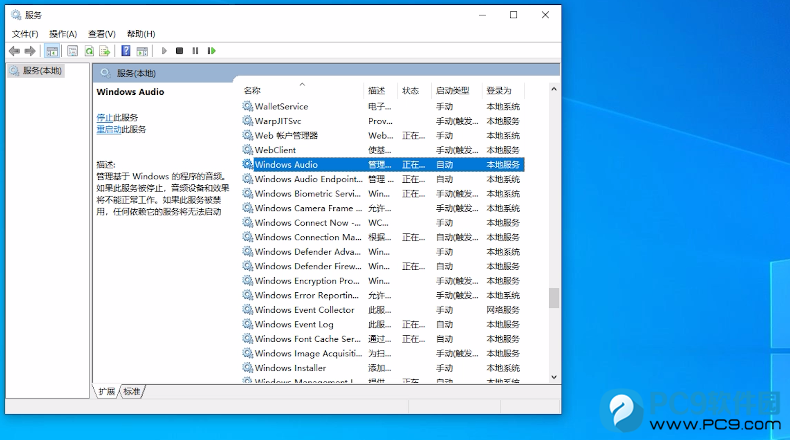790x440 pixels.
Task: Click the Restart Service icon
Action: tap(212, 51)
